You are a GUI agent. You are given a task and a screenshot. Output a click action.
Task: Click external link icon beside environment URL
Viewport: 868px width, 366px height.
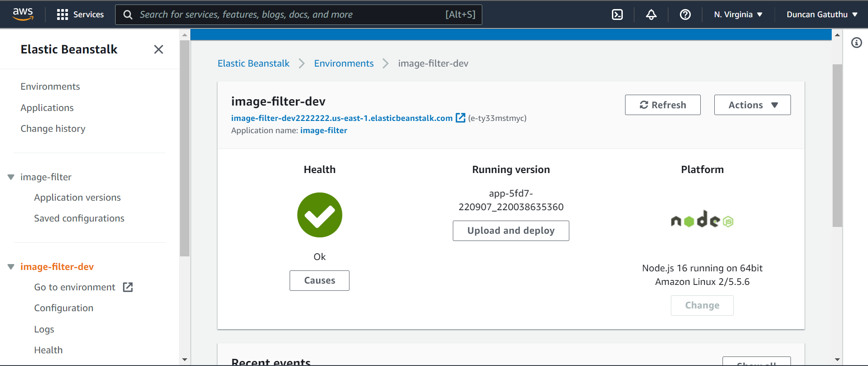click(461, 118)
